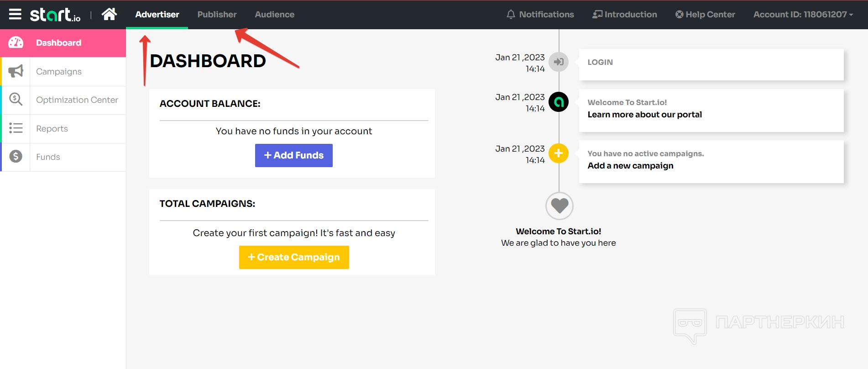The width and height of the screenshot is (868, 369).
Task: Click the Campaigns megaphone icon
Action: (16, 71)
